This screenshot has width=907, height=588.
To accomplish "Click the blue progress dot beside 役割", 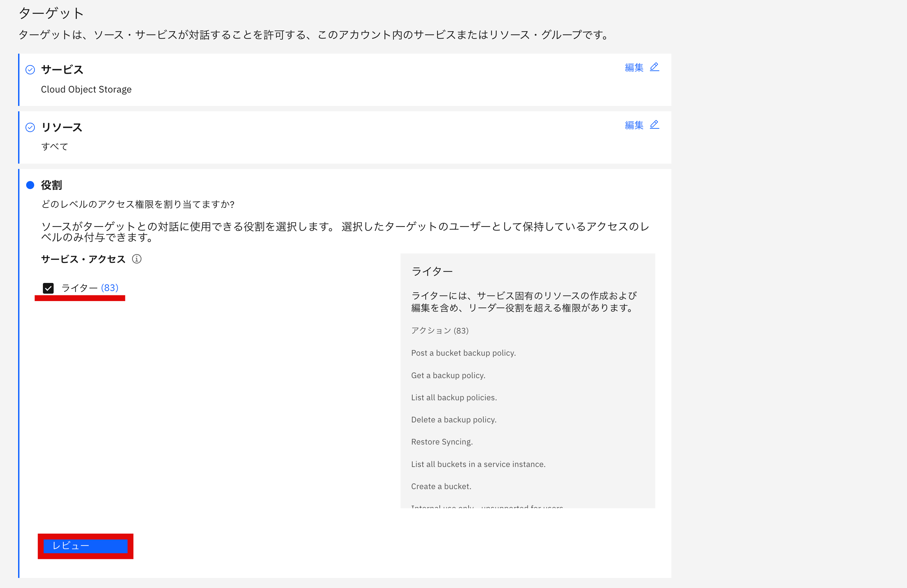I will pos(30,185).
